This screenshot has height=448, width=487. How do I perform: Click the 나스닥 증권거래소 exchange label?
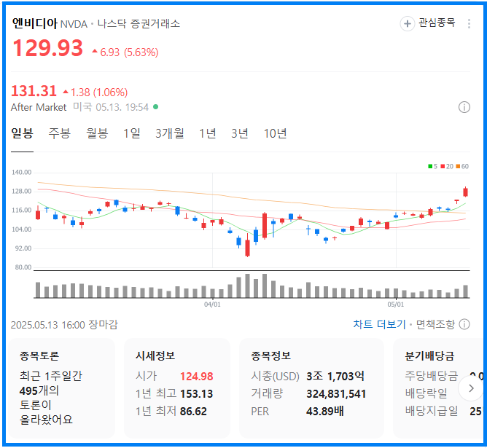(139, 23)
